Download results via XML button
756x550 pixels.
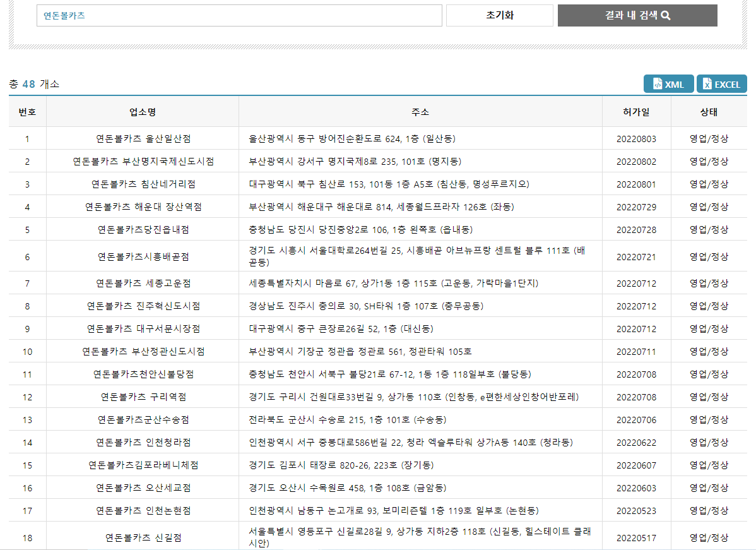[669, 84]
